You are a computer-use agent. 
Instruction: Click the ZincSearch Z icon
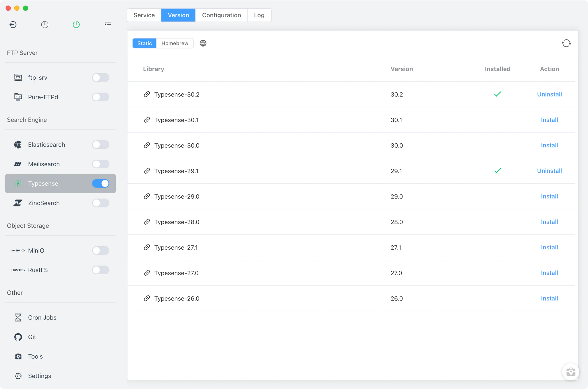click(18, 203)
